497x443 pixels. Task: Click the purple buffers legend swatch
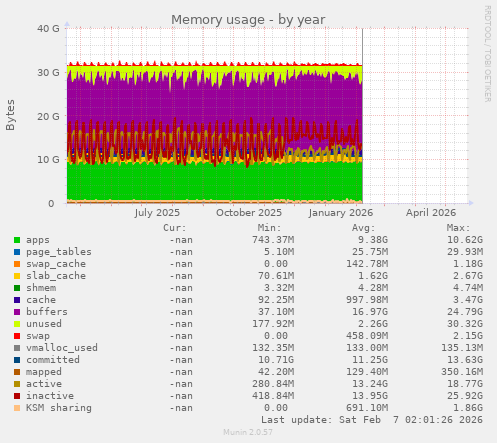coord(17,312)
